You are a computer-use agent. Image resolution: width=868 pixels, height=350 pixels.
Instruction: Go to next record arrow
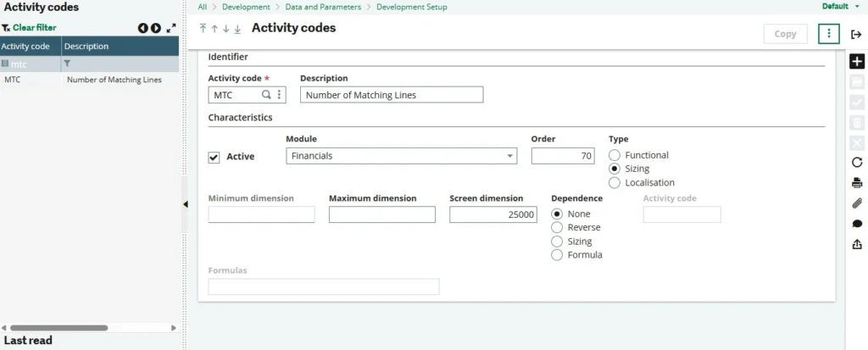[225, 29]
